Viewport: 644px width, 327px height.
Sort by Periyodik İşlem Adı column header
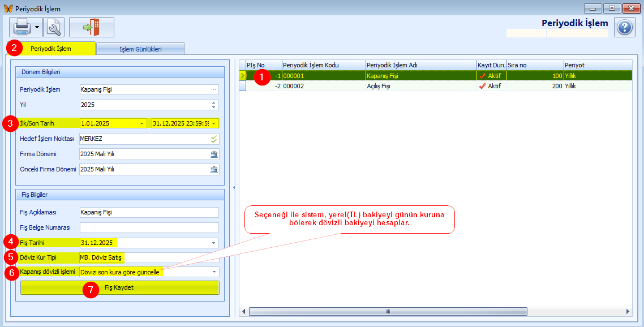click(x=420, y=65)
